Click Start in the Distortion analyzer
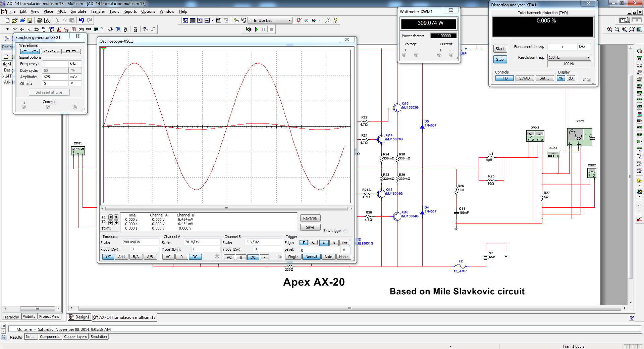Viewport: 644px width, 349px height. click(x=500, y=49)
